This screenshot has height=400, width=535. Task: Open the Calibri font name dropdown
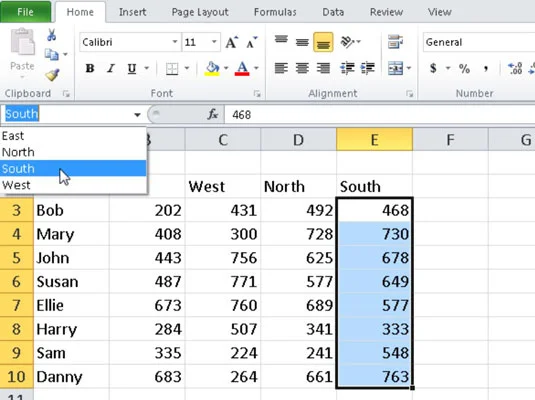[x=175, y=42]
